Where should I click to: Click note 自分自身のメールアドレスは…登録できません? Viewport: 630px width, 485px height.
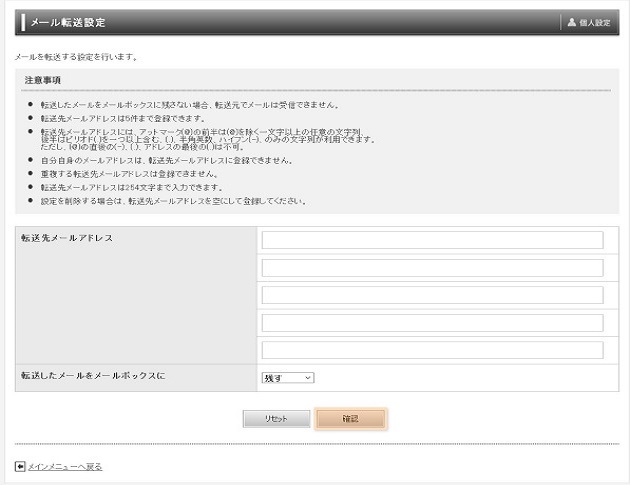click(x=166, y=160)
